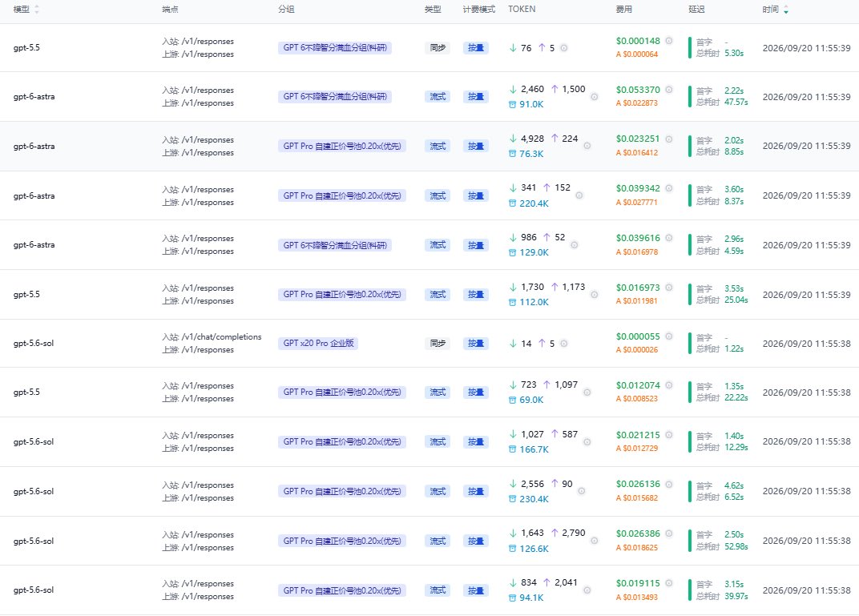
Task: Click the green latency bar beside 1.22s
Action: click(x=690, y=344)
